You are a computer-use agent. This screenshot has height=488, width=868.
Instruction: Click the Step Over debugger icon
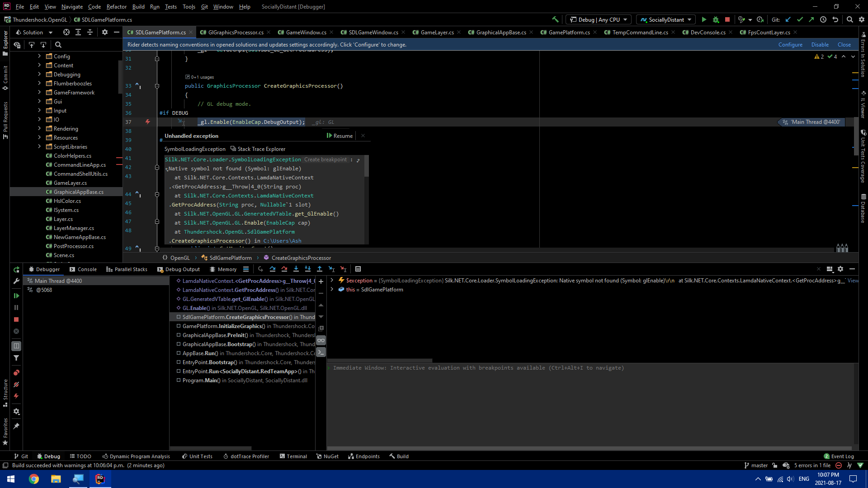272,269
